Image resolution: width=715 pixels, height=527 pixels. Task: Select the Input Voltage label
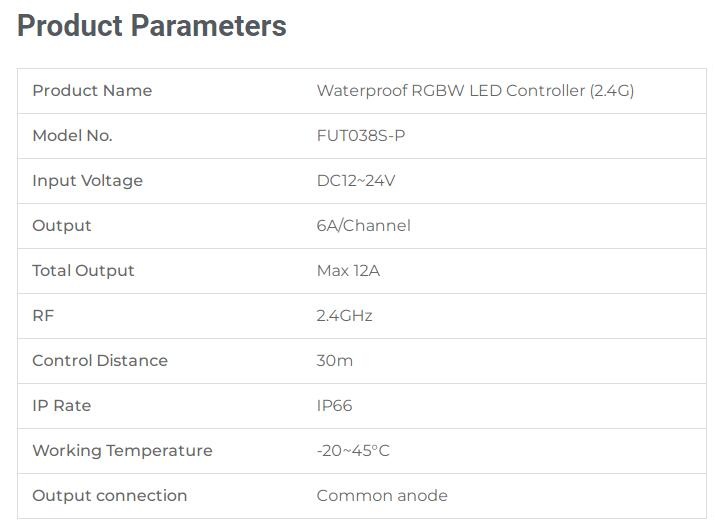pyautogui.click(x=88, y=181)
